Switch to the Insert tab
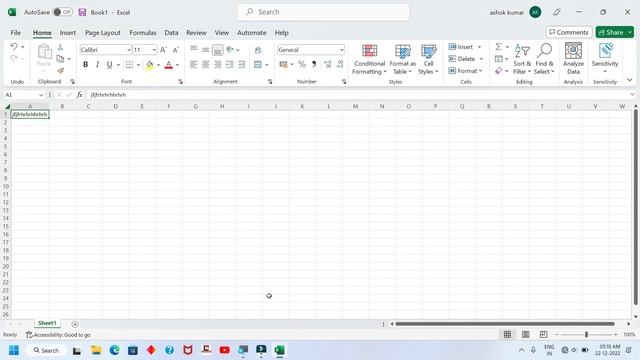Viewport: 640px width, 360px height. click(x=67, y=33)
